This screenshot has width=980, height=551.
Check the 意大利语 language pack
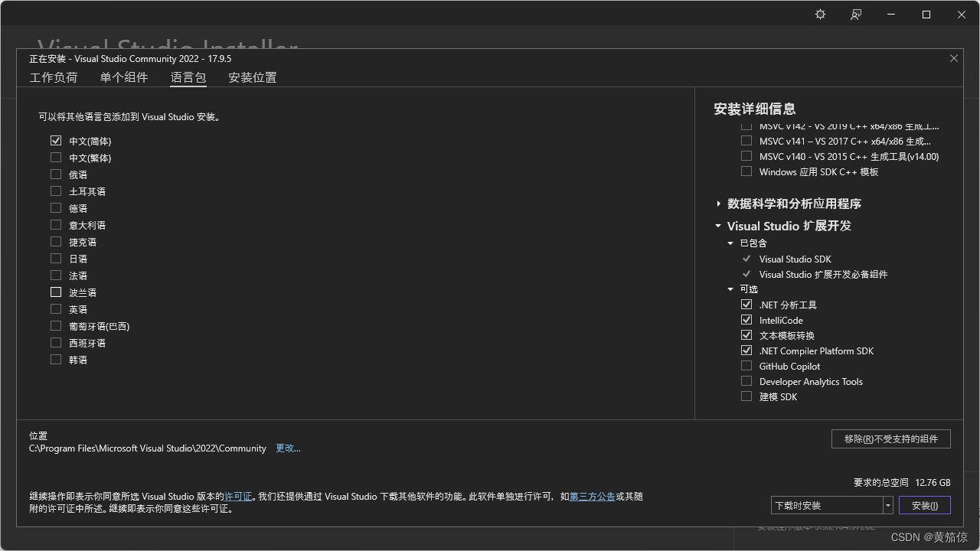point(56,225)
